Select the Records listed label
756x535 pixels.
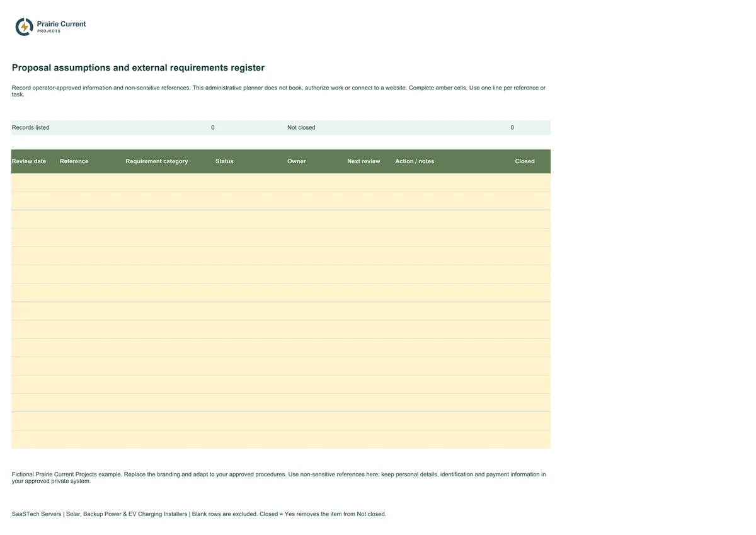pyautogui.click(x=30, y=127)
